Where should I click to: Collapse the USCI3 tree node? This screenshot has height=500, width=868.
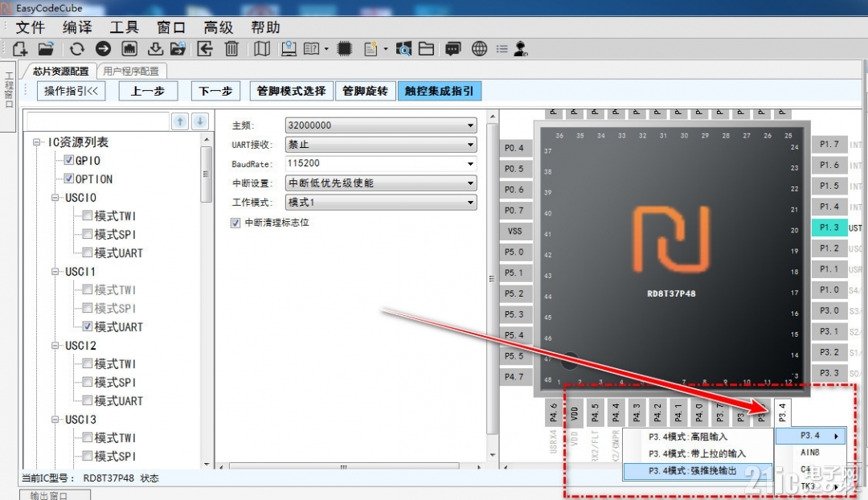(55, 419)
